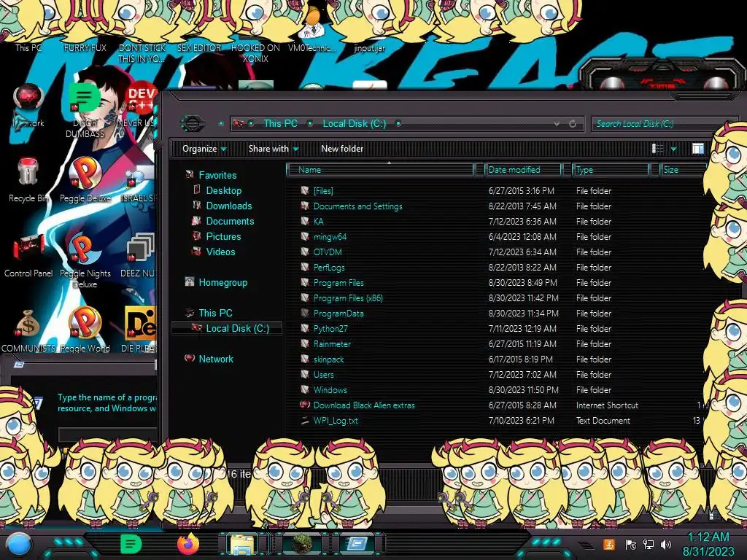Sort by Date modified column header
Image resolution: width=747 pixels, height=560 pixels.
pyautogui.click(x=522, y=170)
